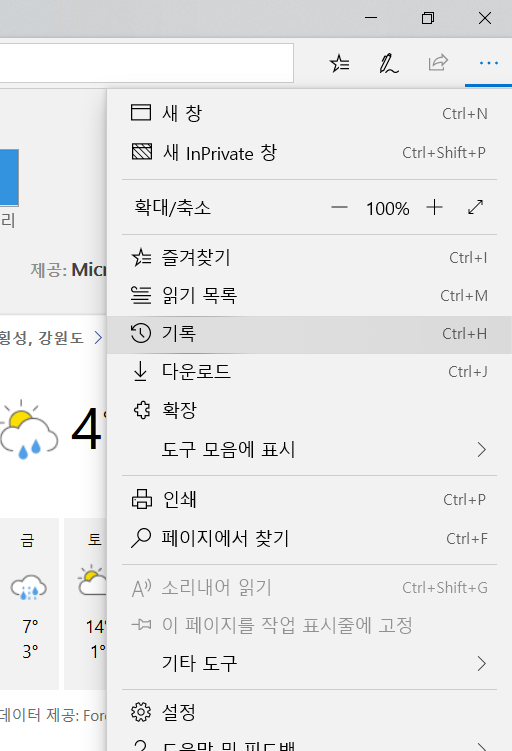Click the 데이터 제공 footer link
512x751 pixels.
[x=53, y=715]
